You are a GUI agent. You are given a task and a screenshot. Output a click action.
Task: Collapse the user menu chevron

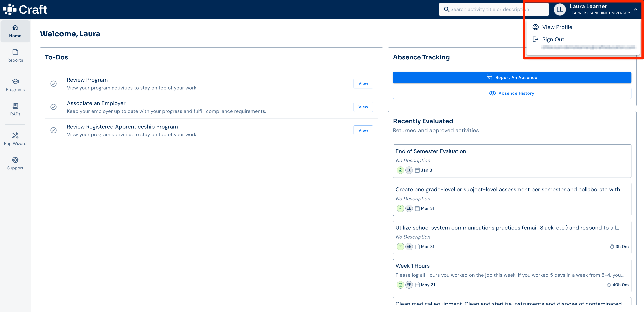tap(636, 10)
